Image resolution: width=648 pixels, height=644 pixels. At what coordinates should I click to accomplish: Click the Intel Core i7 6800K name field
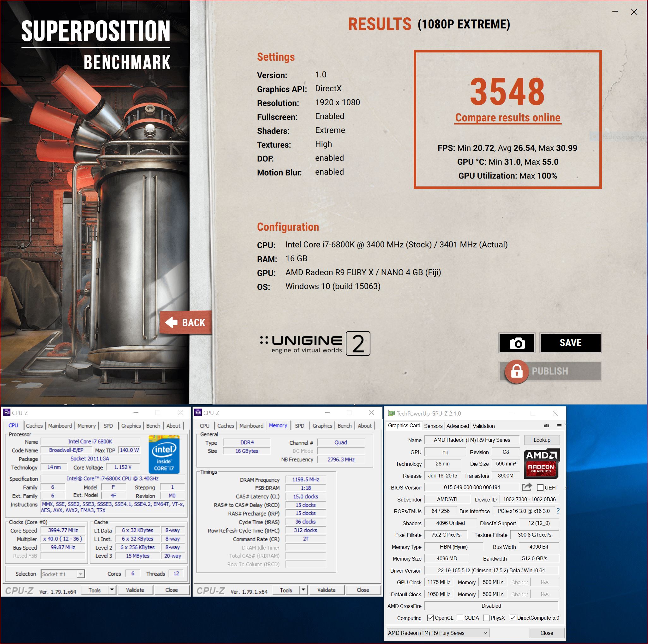[x=90, y=441]
